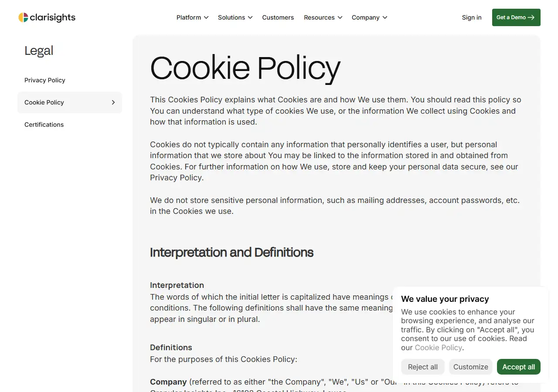The height and width of the screenshot is (392, 558).
Task: Click the large Cookie Policy page heading
Action: click(x=245, y=68)
